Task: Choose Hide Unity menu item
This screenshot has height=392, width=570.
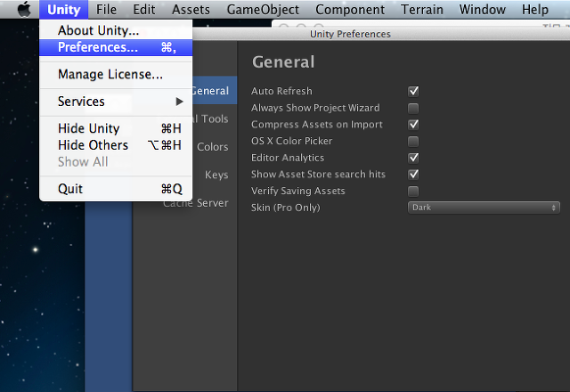Action: pyautogui.click(x=116, y=128)
